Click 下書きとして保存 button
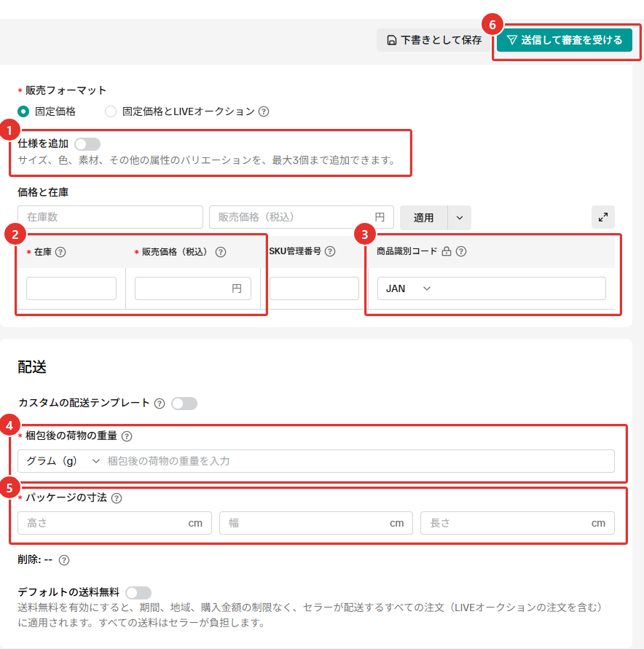This screenshot has width=644, height=649. [x=434, y=40]
